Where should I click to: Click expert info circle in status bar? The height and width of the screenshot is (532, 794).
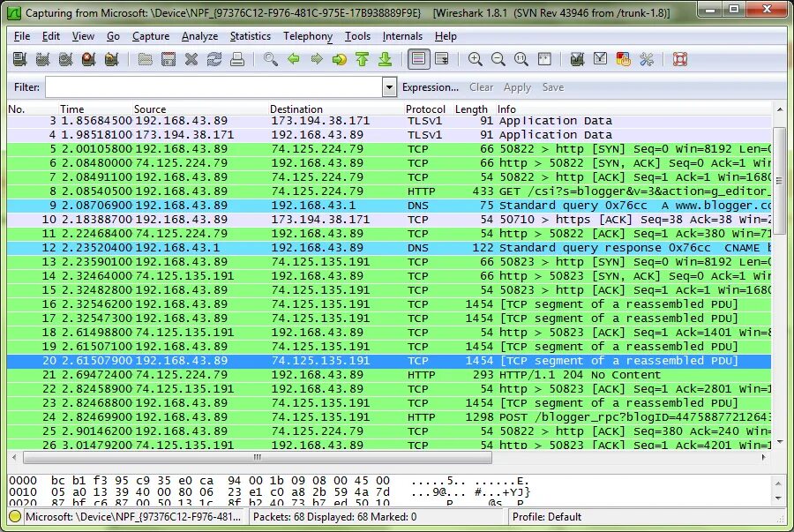tap(15, 517)
